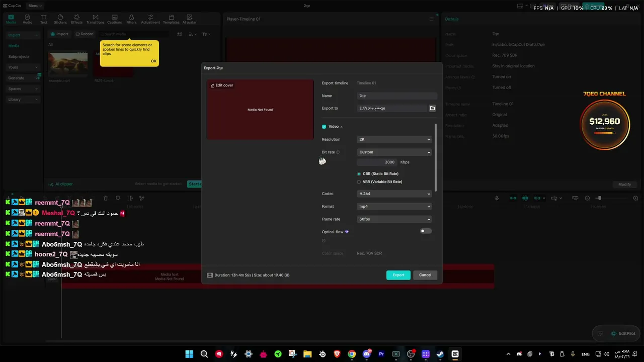Open the Adjustment panel

click(150, 19)
